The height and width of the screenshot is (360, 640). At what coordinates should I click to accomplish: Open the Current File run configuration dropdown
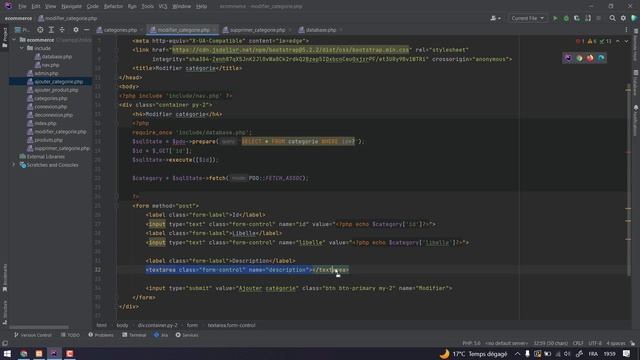[527, 18]
